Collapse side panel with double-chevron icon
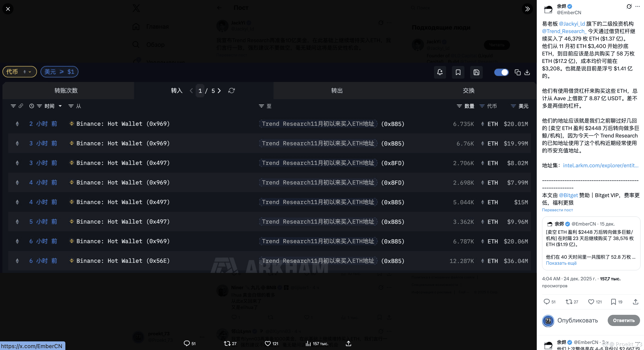Screen dimensions: 644x350 coord(527,9)
